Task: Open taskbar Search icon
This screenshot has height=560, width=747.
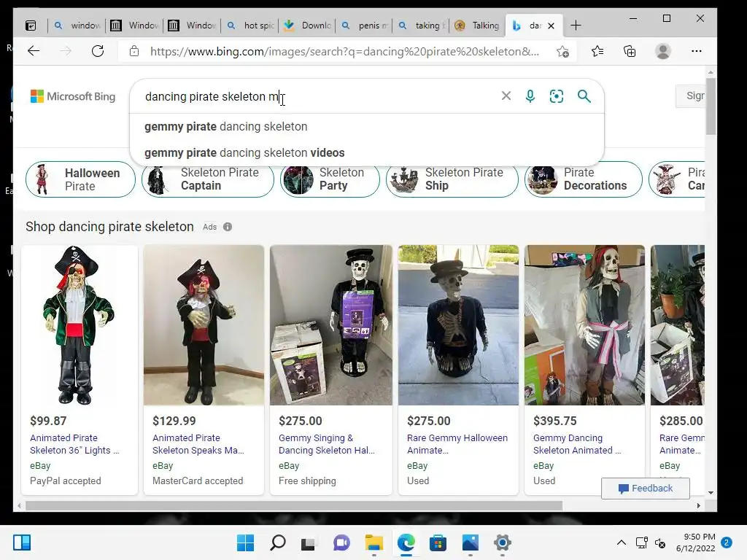Action: [278, 542]
